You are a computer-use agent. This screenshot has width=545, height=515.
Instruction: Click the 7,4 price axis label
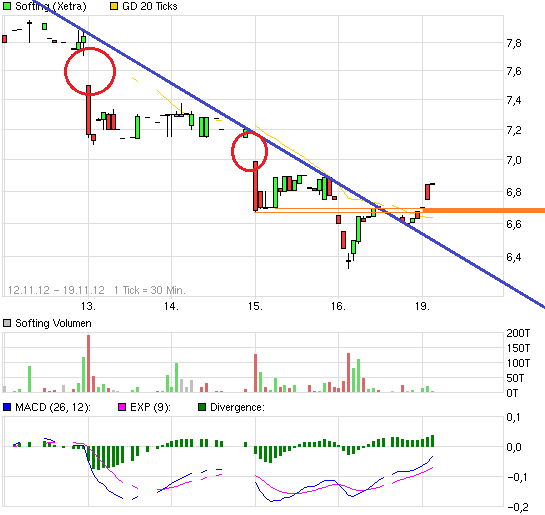click(x=514, y=100)
